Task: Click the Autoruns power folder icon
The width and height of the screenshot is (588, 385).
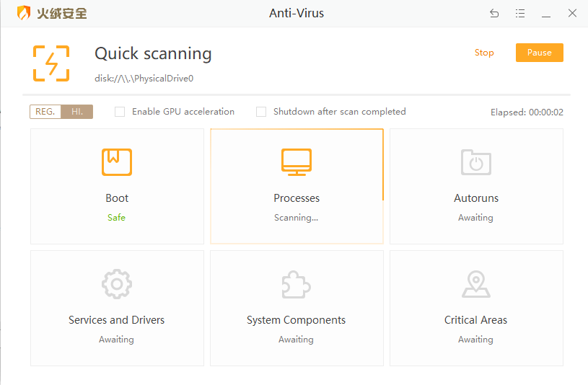Action: coord(476,162)
